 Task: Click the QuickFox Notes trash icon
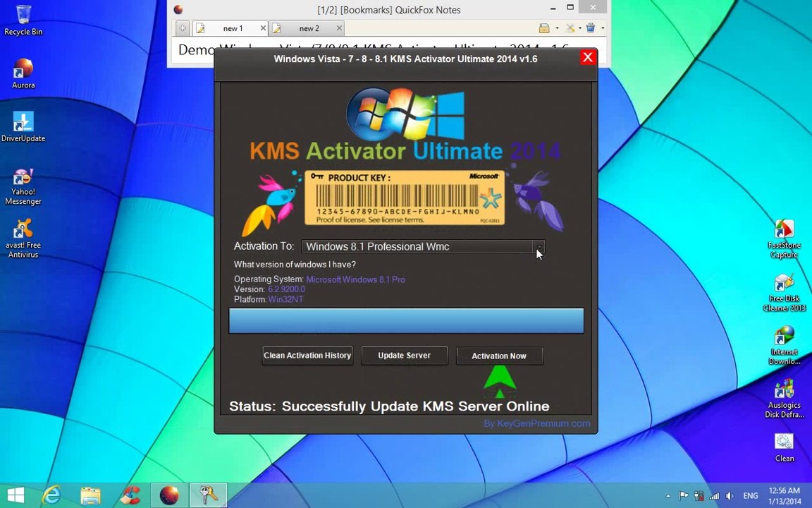tap(591, 28)
